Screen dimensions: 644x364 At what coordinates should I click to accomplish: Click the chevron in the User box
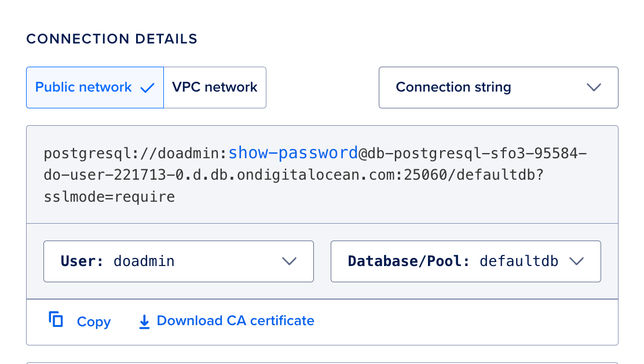pos(290,261)
